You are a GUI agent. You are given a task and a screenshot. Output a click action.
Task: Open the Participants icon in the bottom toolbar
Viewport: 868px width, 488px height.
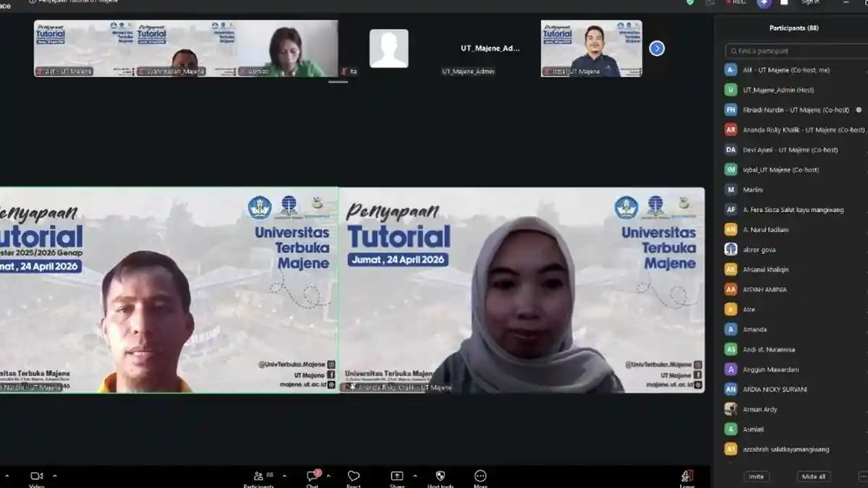pyautogui.click(x=258, y=476)
